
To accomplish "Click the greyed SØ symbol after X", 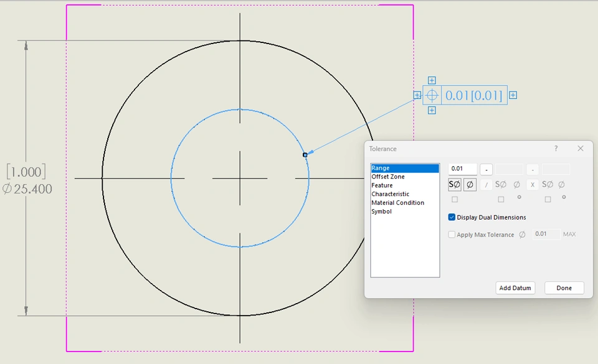I will coord(548,185).
